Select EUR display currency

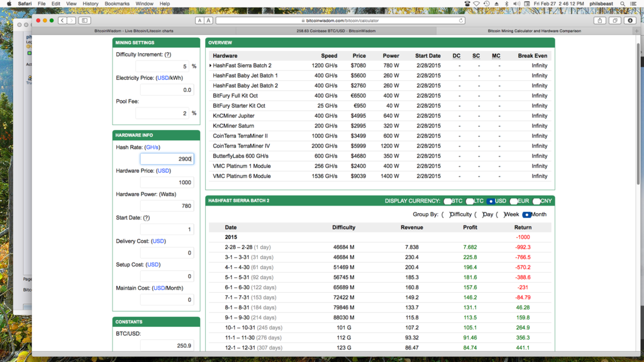pyautogui.click(x=513, y=201)
